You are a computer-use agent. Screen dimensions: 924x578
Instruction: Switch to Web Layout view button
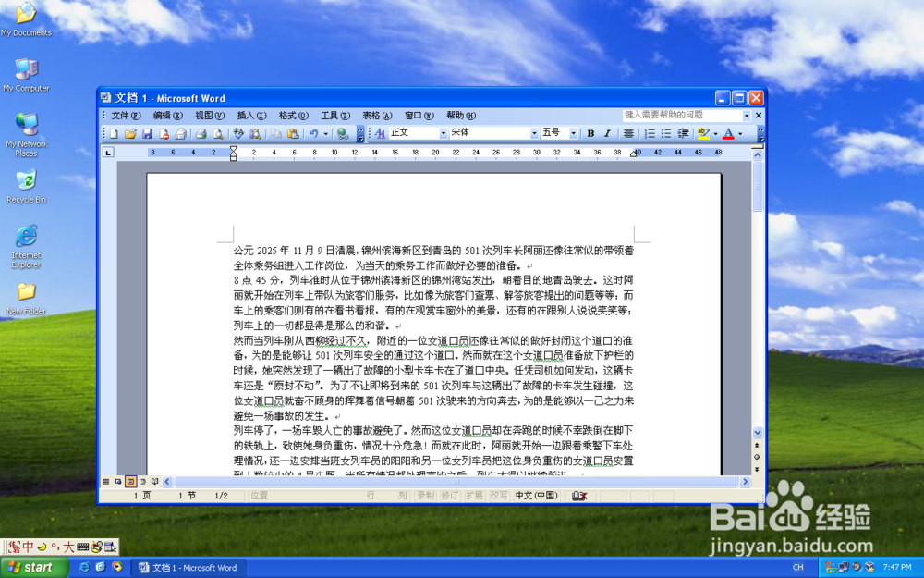(118, 482)
